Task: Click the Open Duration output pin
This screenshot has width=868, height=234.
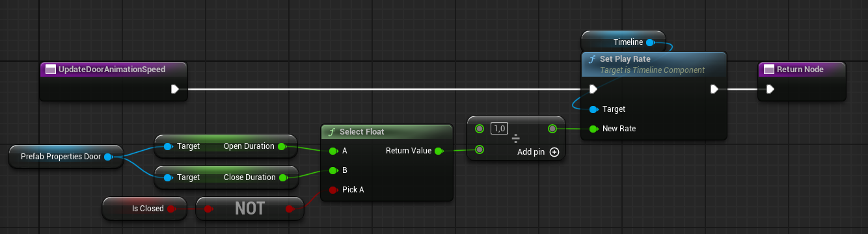Action: tap(282, 146)
